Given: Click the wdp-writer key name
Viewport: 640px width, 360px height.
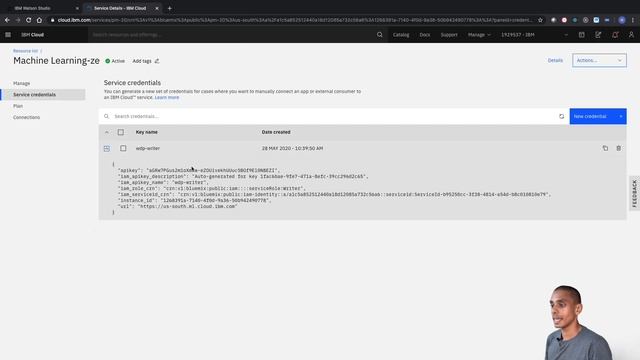Looking at the screenshot, I should coord(148,148).
